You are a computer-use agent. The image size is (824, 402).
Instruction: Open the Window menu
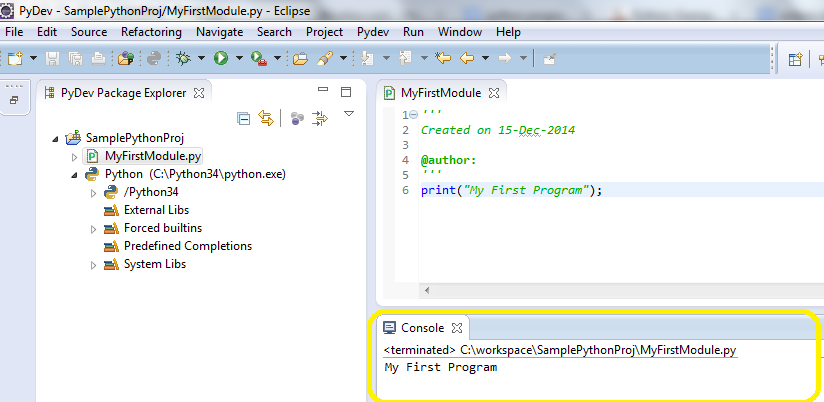(460, 32)
